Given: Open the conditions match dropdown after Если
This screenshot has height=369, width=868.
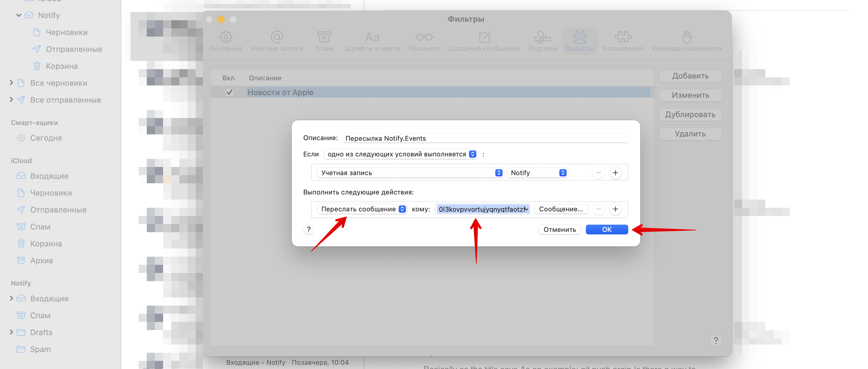Looking at the screenshot, I should 401,154.
